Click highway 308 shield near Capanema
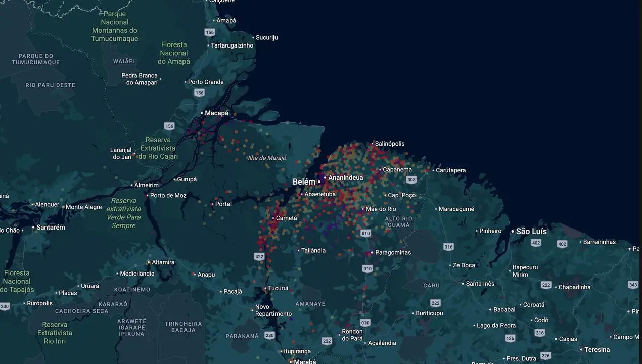Image resolution: width=642 pixels, height=364 pixels. 411,180
